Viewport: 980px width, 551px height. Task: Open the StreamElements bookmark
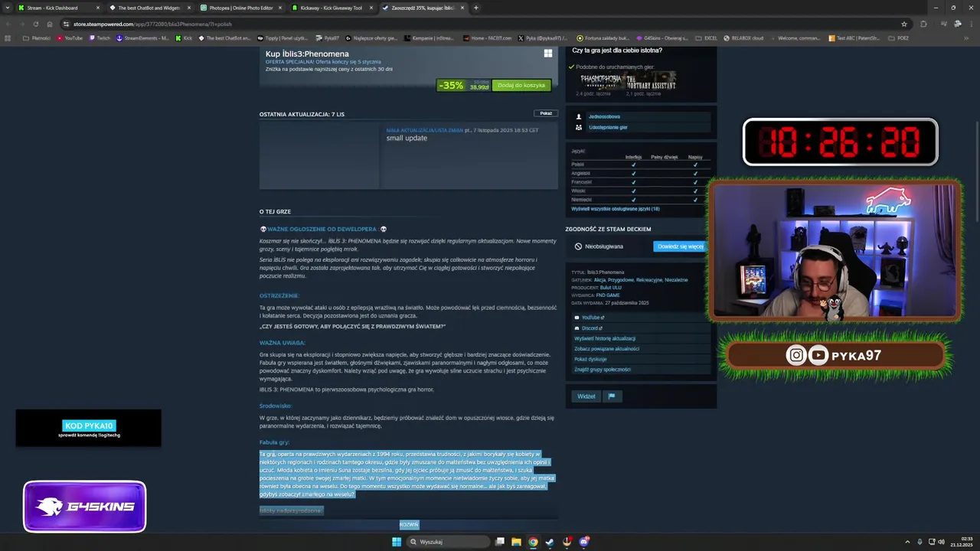point(142,38)
